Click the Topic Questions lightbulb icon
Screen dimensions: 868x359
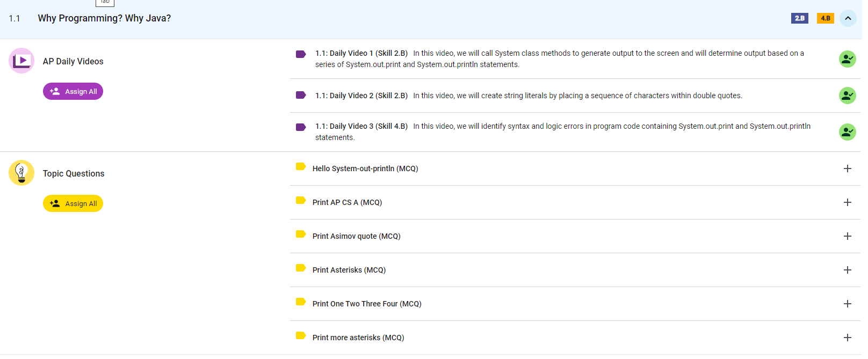click(21, 173)
